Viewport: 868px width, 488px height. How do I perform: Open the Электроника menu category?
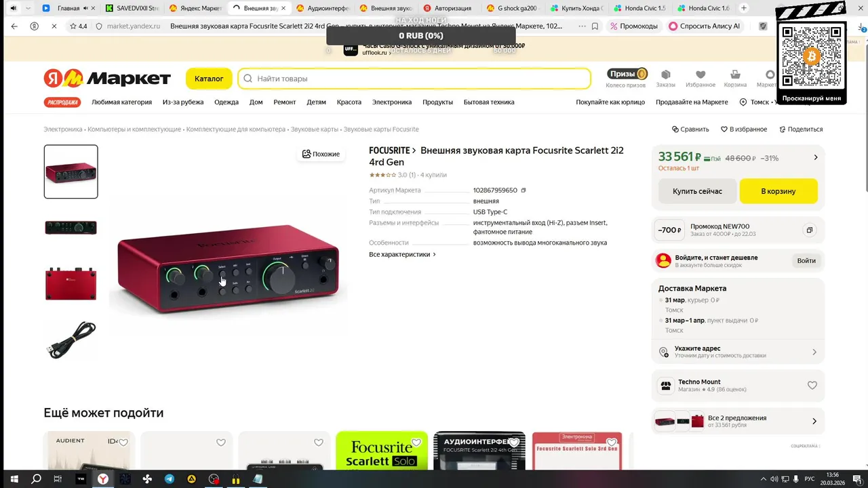click(x=391, y=102)
